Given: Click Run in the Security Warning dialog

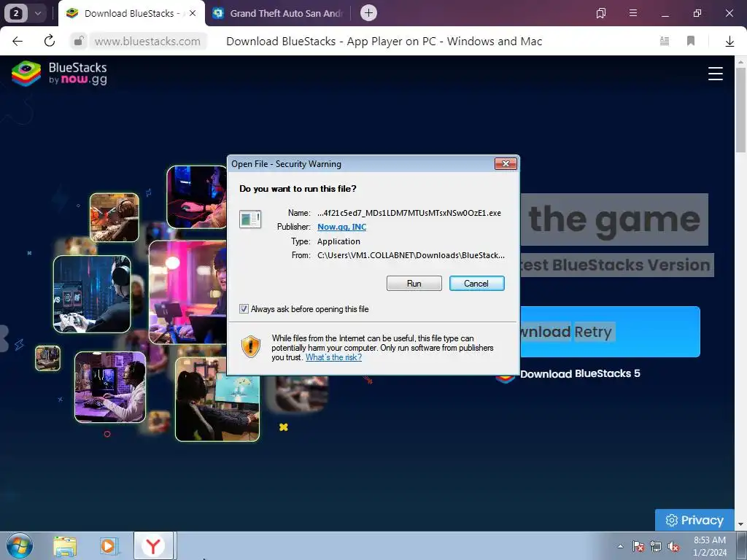Looking at the screenshot, I should [414, 284].
